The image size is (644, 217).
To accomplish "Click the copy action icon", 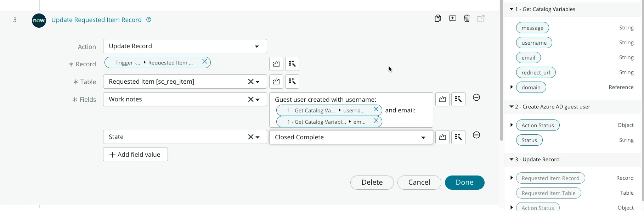I will 438,18.
